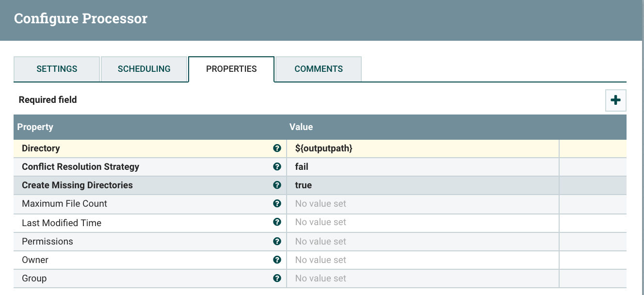This screenshot has height=295, width=644.
Task: Click the help icon next to Owner
Action: pyautogui.click(x=277, y=260)
